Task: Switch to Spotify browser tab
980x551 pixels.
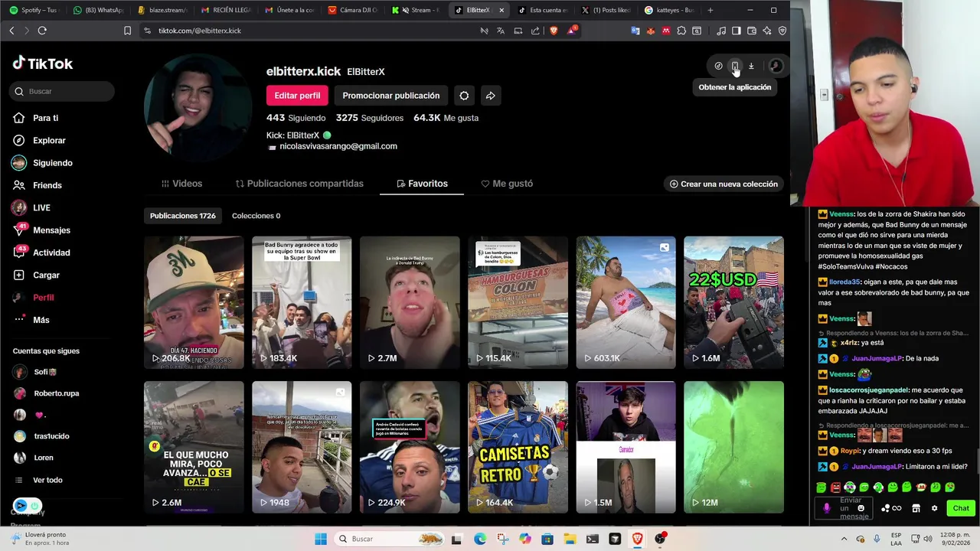Action: 32,10
